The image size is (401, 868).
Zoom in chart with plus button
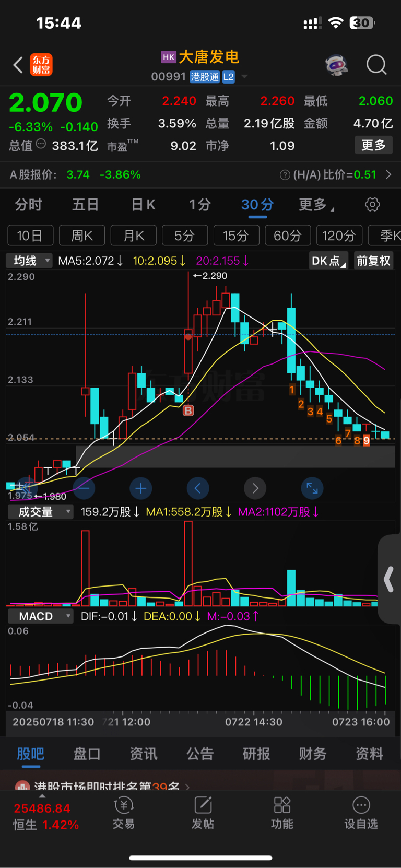pyautogui.click(x=140, y=488)
